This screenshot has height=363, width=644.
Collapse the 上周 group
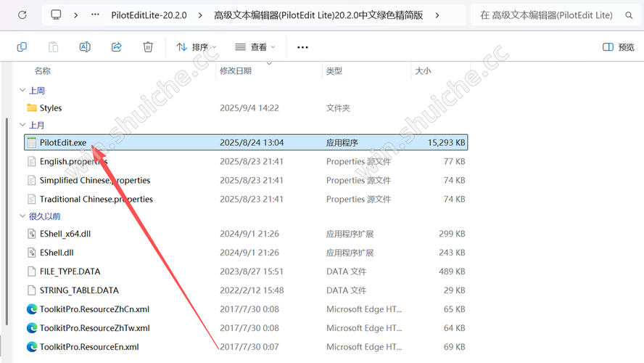pyautogui.click(x=22, y=90)
